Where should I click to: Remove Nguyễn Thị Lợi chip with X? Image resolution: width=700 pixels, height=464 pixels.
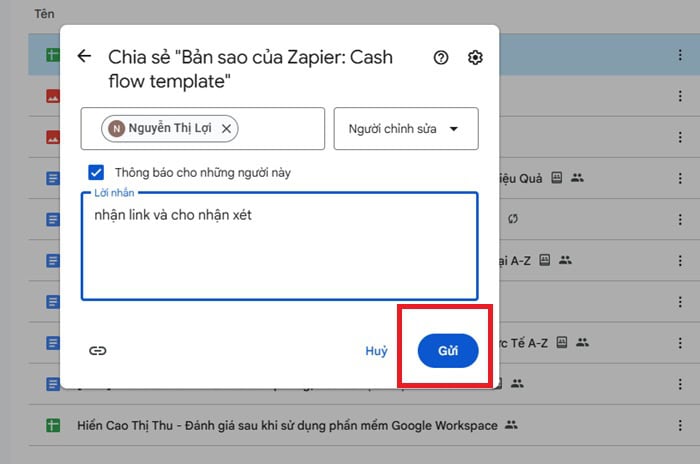click(227, 128)
